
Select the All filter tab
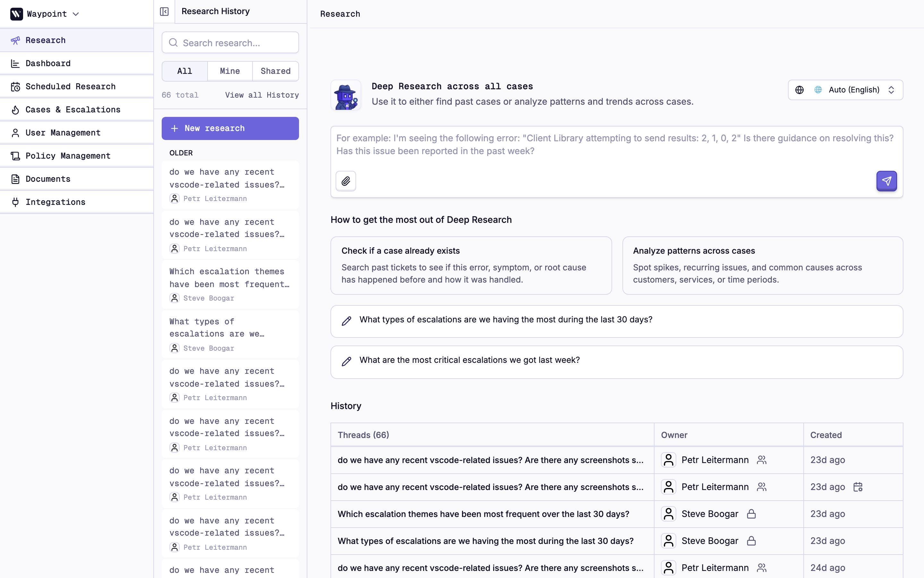pyautogui.click(x=185, y=71)
